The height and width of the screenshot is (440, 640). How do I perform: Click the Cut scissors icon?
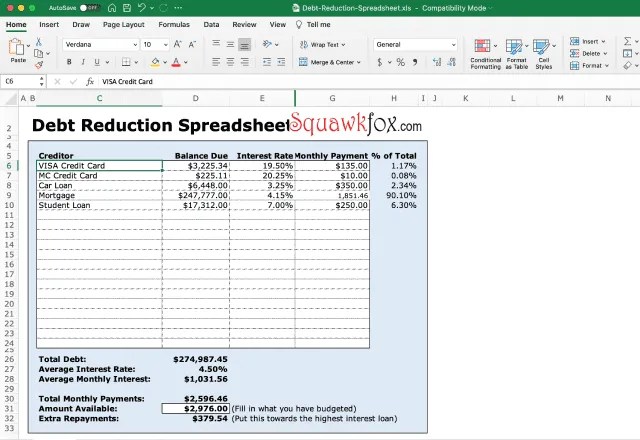coord(39,42)
